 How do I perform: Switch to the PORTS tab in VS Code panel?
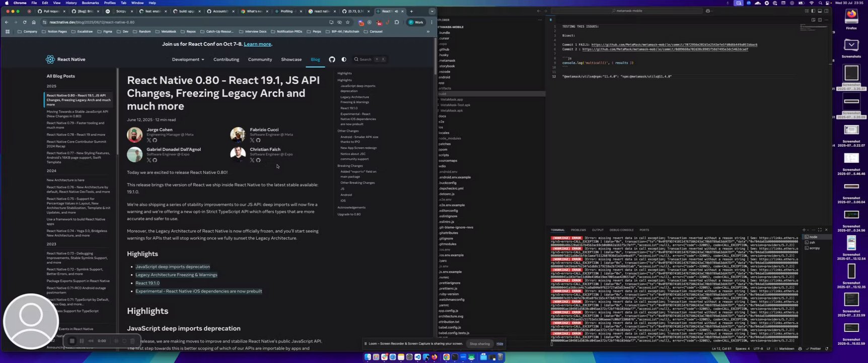(x=644, y=230)
